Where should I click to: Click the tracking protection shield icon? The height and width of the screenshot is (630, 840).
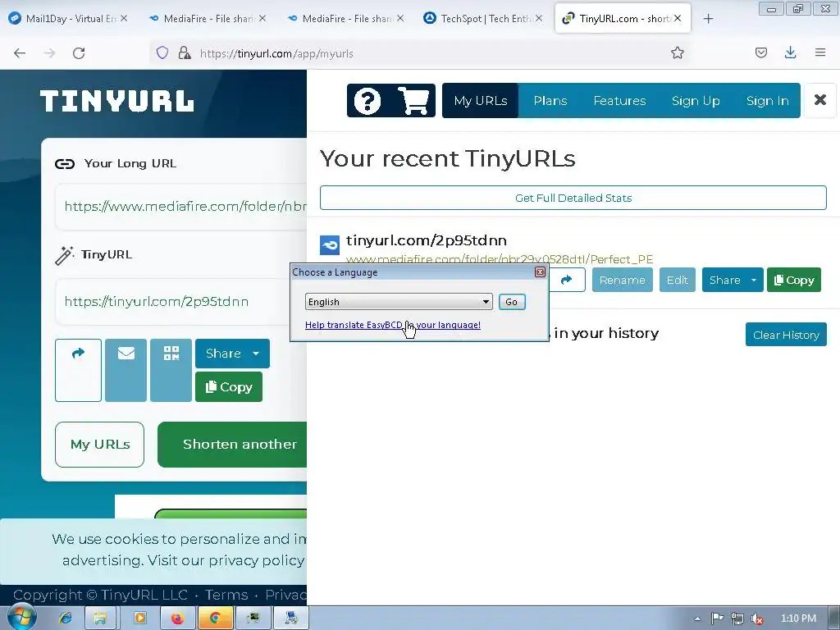pos(162,52)
